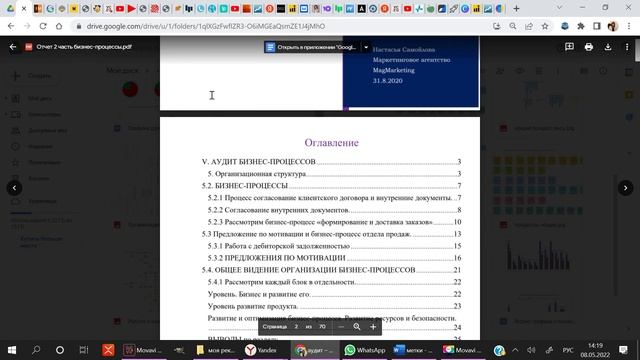Open '5.2.2 Согласование внутренних документов' entry
Screen dimensions: 640x360
334,210
